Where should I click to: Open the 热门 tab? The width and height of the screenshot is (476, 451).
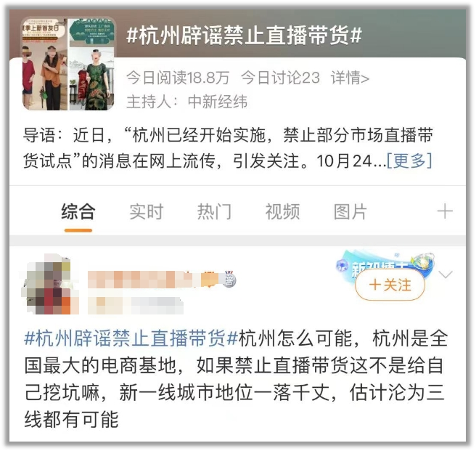click(x=214, y=212)
